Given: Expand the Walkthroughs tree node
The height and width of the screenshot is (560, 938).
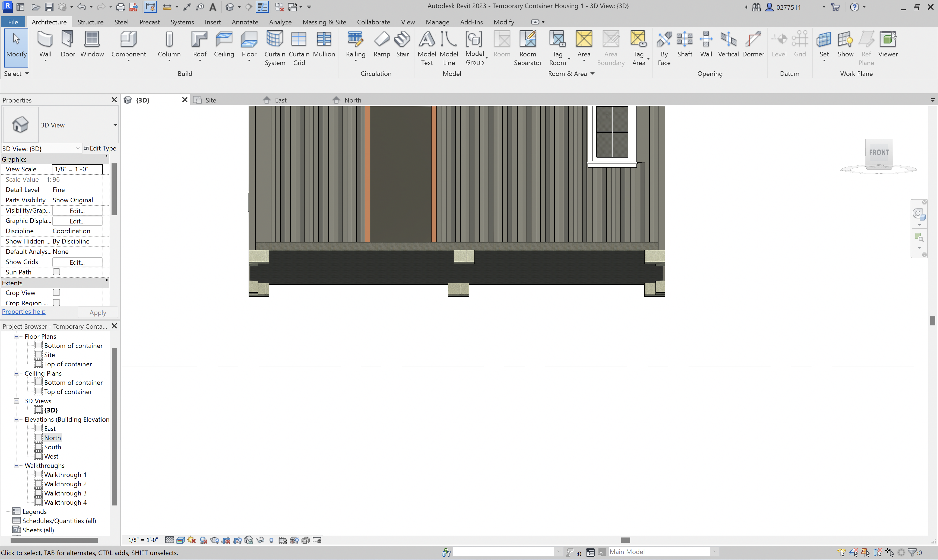Looking at the screenshot, I should 17,465.
